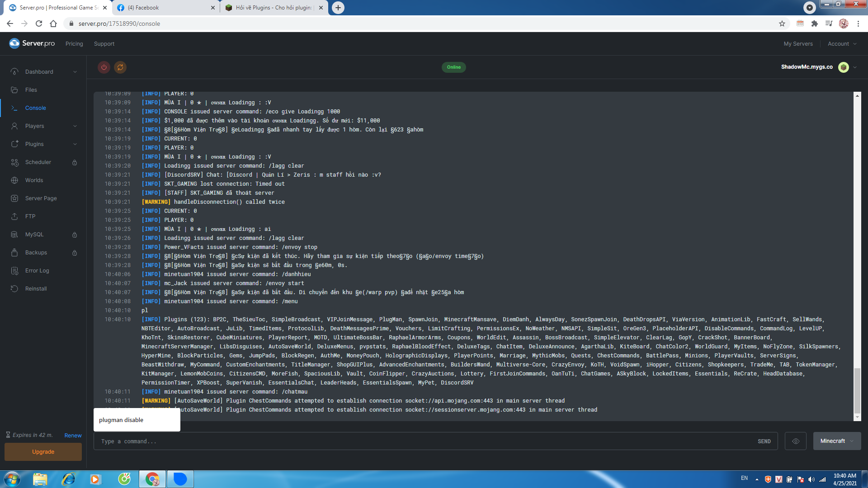Screen dimensions: 868x488
Task: Click the Renew link
Action: (73, 436)
